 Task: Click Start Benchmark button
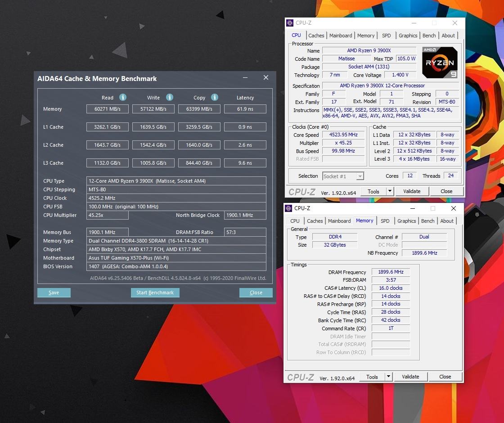point(155,292)
